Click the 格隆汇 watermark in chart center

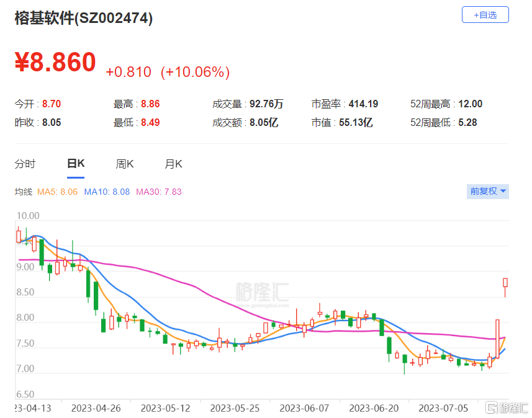pyautogui.click(x=262, y=291)
